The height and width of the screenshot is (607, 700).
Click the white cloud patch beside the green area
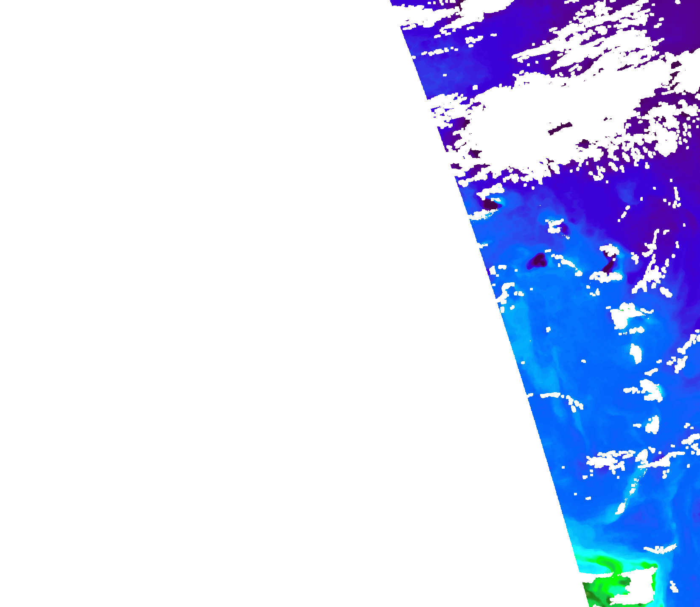tap(638, 588)
